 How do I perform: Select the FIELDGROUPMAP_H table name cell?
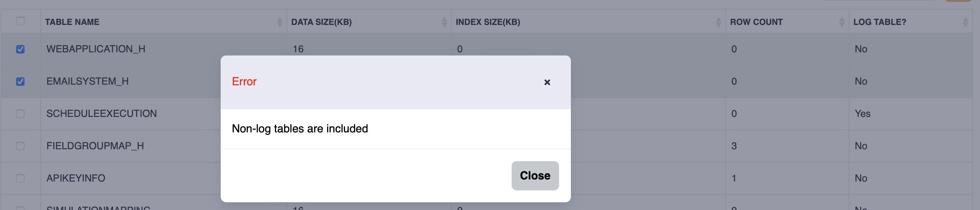click(x=95, y=146)
